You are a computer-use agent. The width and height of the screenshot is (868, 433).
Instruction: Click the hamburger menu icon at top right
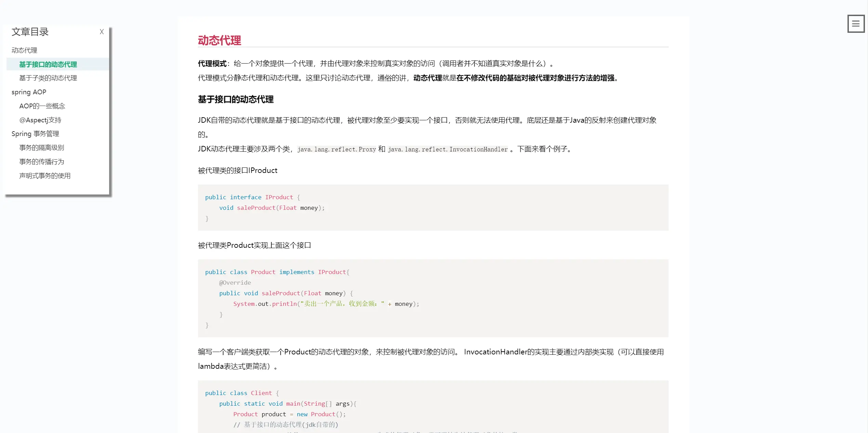855,24
